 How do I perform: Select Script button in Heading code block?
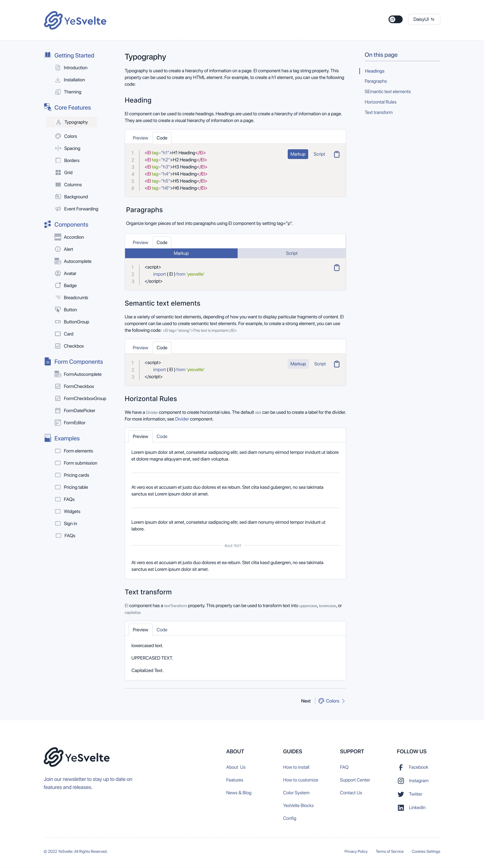click(319, 154)
